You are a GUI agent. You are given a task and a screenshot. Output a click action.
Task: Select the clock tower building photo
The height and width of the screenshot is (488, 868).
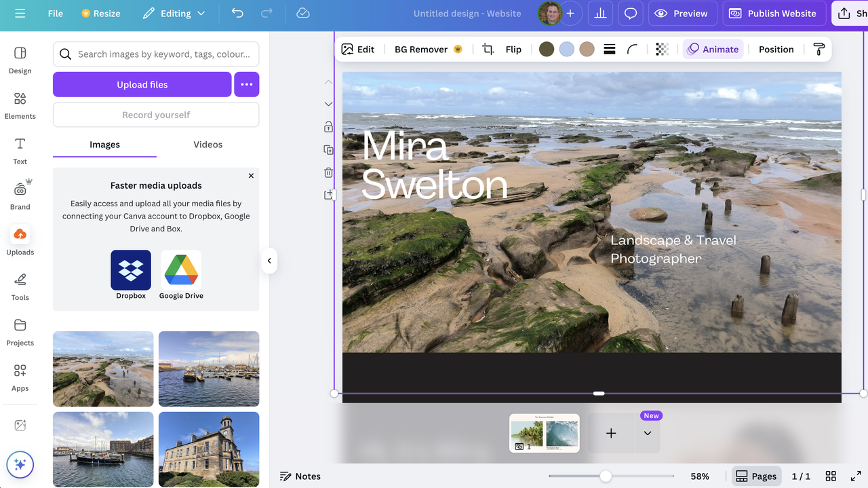[x=209, y=449]
